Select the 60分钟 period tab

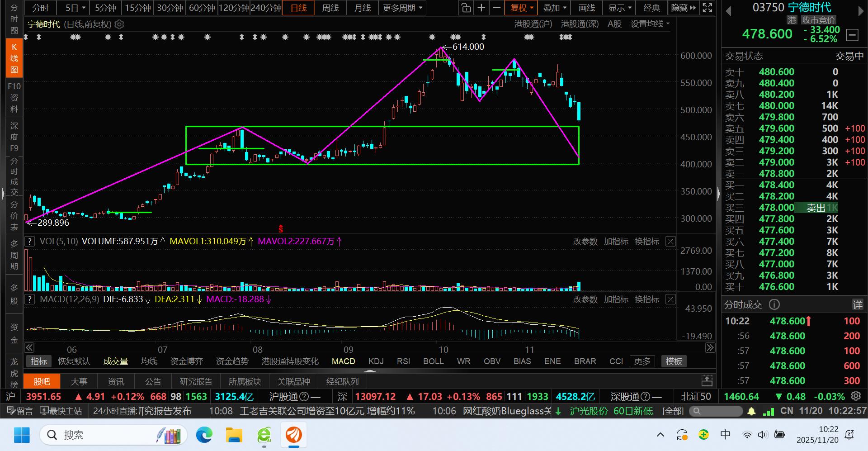202,8
